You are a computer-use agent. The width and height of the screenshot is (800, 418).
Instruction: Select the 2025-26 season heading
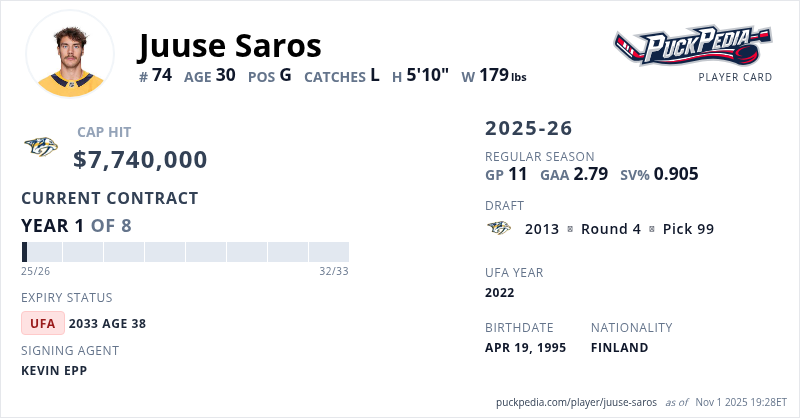tap(529, 129)
